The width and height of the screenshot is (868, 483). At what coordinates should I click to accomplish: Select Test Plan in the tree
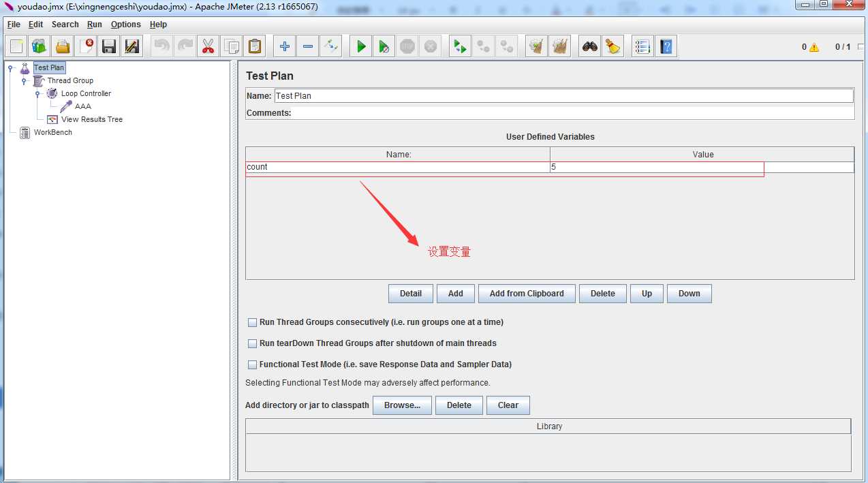pos(49,67)
